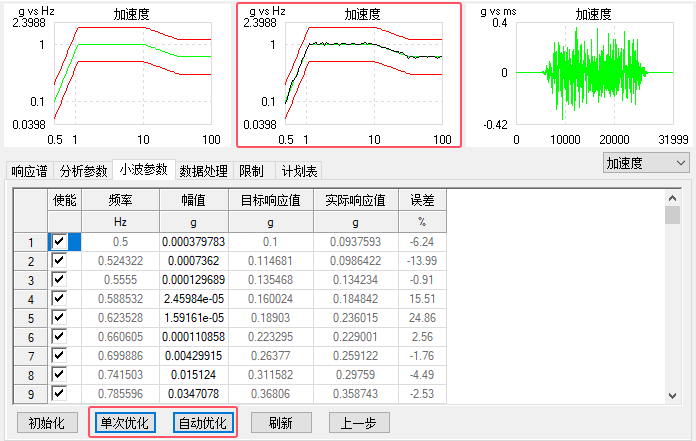Go back with the 上一步 button
This screenshot has height=441, width=696.
(359, 423)
